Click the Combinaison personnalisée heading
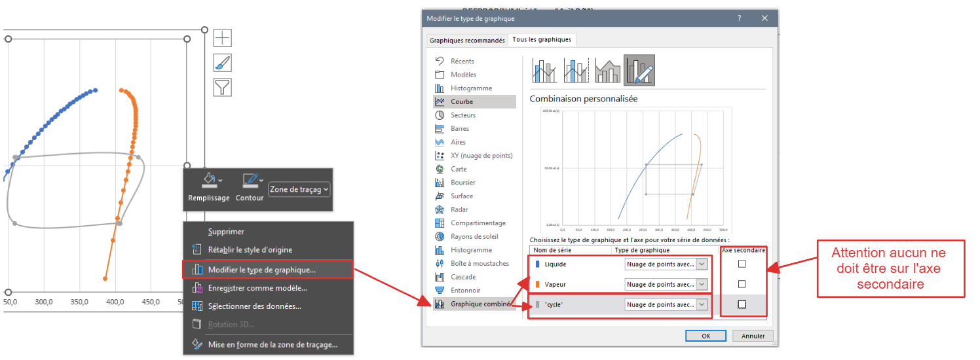Viewport: 980px width, 360px height. click(583, 99)
